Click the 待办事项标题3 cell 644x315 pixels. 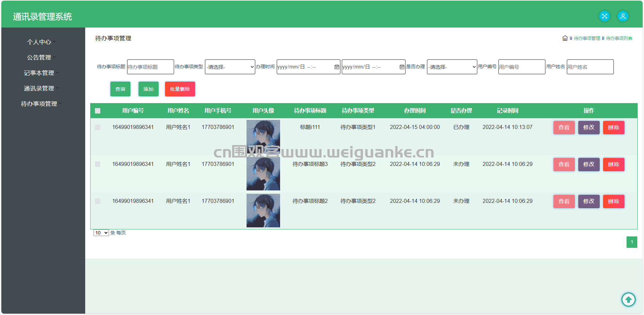pos(310,164)
